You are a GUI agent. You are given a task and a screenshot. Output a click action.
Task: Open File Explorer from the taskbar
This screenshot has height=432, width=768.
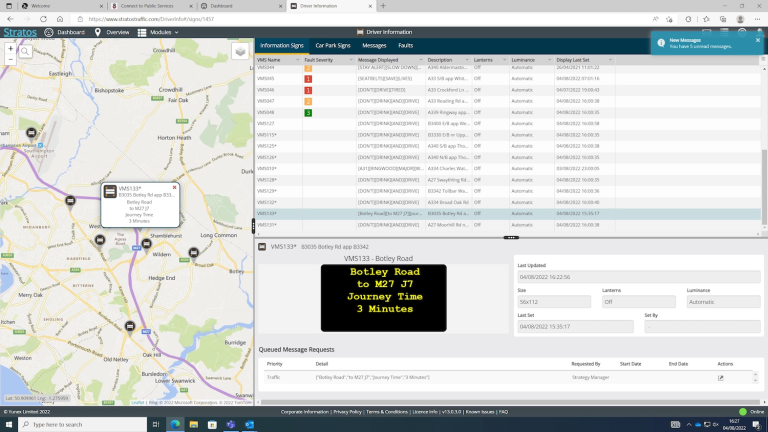193,424
